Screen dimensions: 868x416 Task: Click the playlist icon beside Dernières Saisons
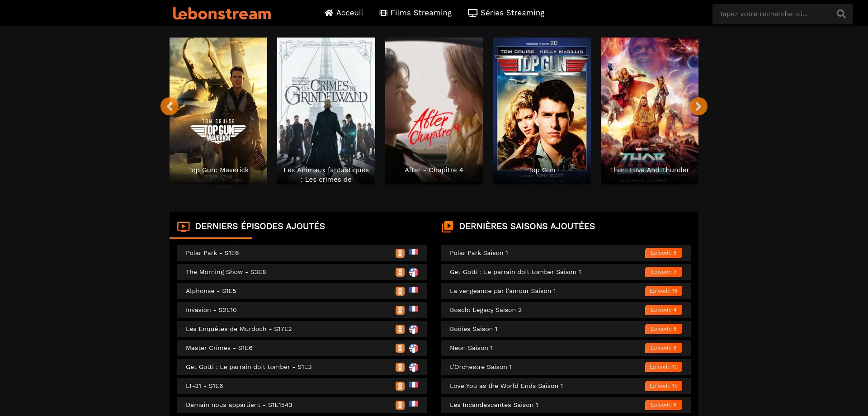(x=448, y=227)
